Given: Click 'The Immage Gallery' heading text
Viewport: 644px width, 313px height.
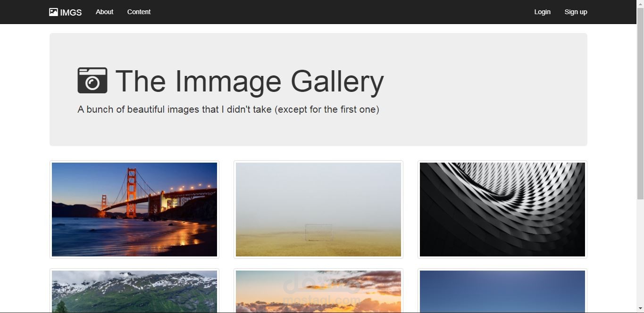Looking at the screenshot, I should (x=250, y=81).
